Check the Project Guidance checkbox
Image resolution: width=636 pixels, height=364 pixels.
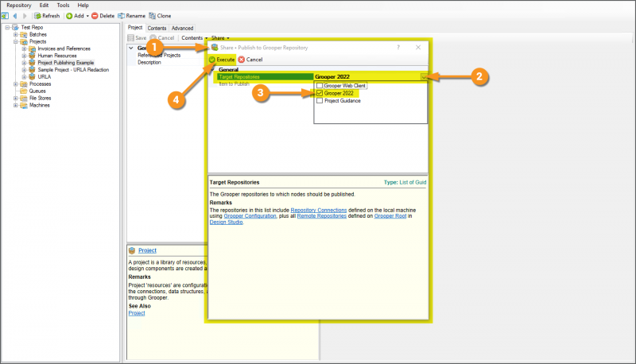[320, 100]
